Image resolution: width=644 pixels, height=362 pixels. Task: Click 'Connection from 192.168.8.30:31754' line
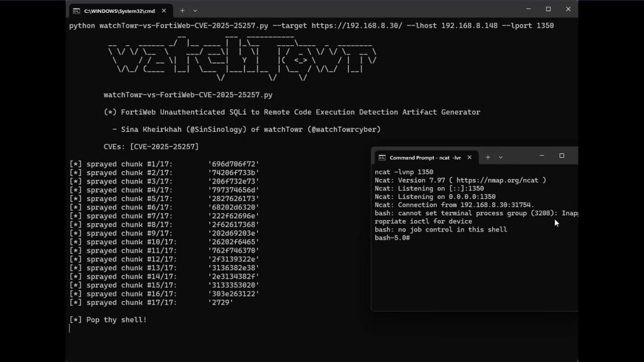(455, 205)
